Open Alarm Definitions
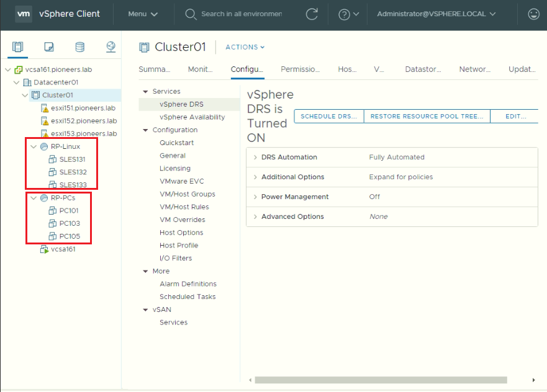This screenshot has height=392, width=547. coord(188,284)
